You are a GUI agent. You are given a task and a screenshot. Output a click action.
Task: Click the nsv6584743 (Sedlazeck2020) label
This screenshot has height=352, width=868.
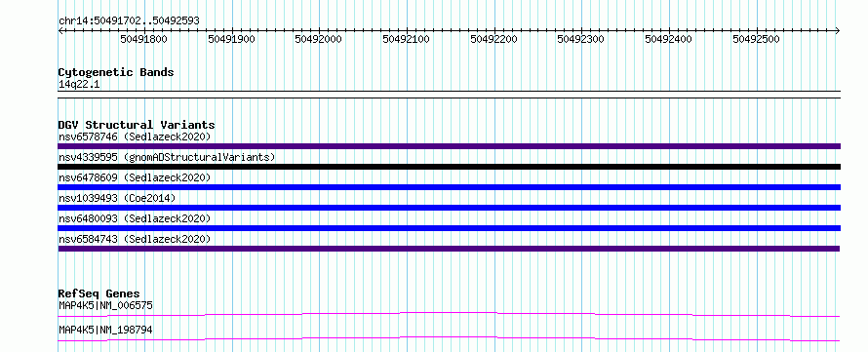pos(135,239)
